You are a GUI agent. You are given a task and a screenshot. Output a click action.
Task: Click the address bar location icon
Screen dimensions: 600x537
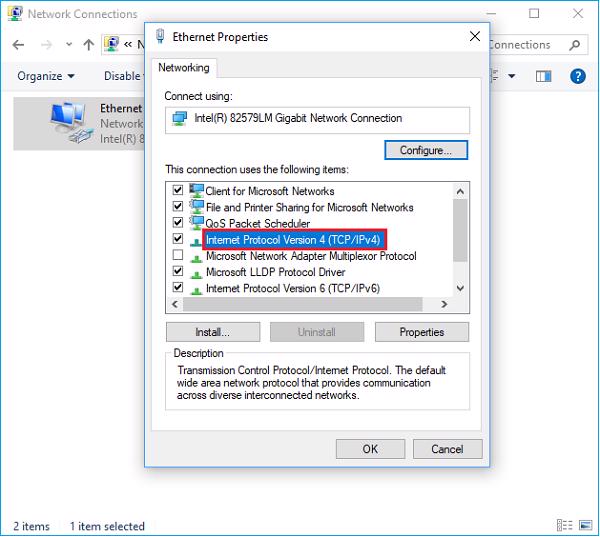111,44
